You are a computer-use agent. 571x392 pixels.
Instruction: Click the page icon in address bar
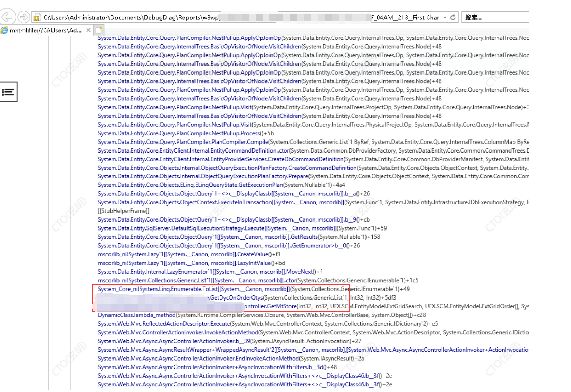(37, 18)
